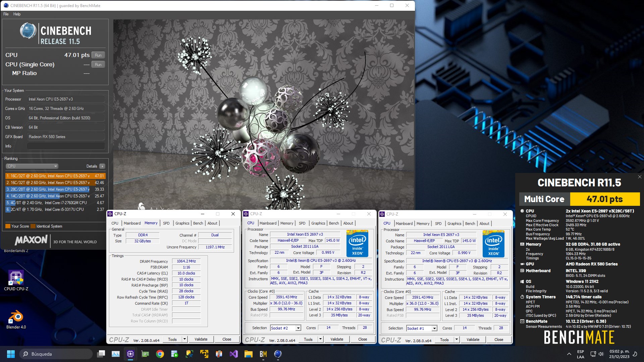Click Tools button in Socket #1 CPU-Z window
644x362 pixels.
point(444,340)
